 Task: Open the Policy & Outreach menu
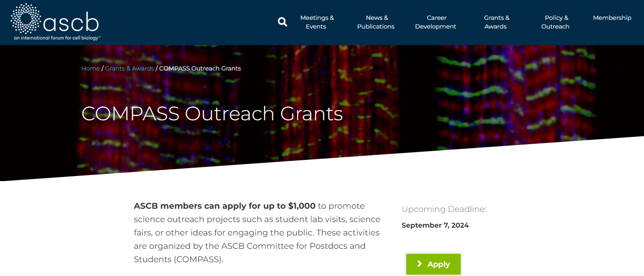pos(555,22)
